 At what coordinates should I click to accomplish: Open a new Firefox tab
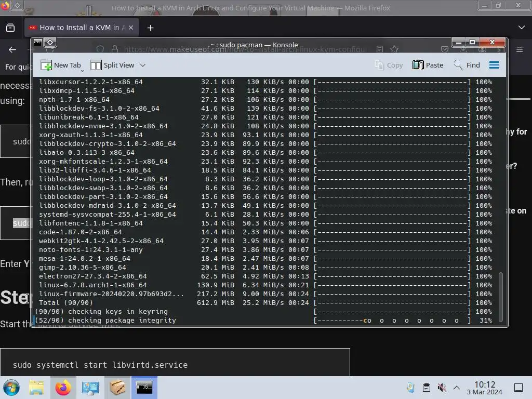coord(150,28)
